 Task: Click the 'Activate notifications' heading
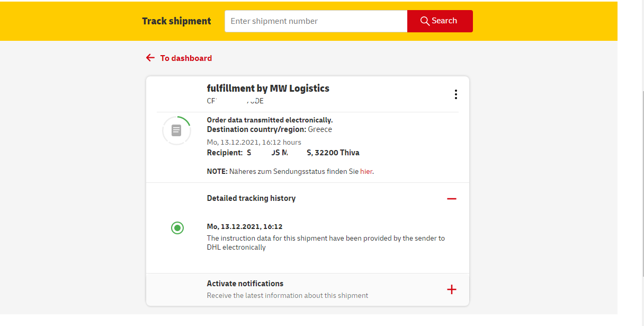click(x=245, y=284)
